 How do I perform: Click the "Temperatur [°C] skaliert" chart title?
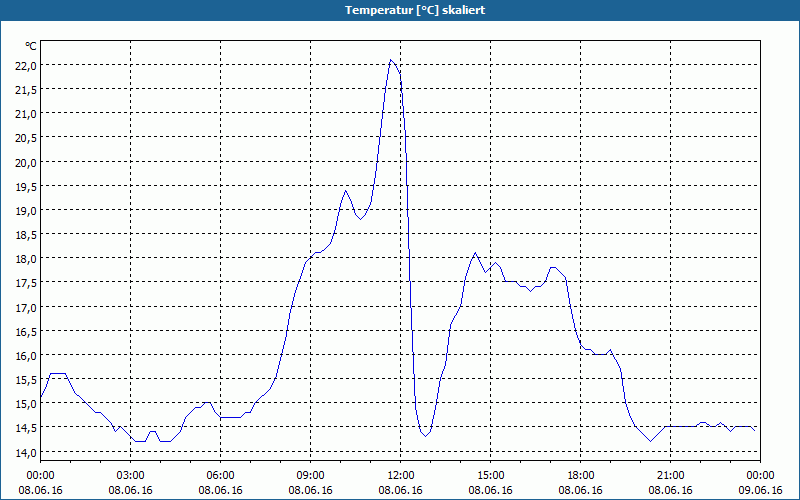pos(415,10)
